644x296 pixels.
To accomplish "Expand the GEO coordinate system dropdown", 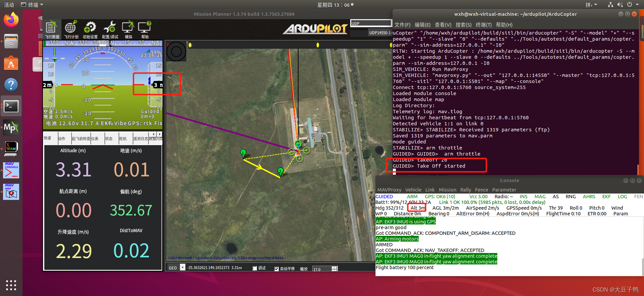I will [183, 268].
